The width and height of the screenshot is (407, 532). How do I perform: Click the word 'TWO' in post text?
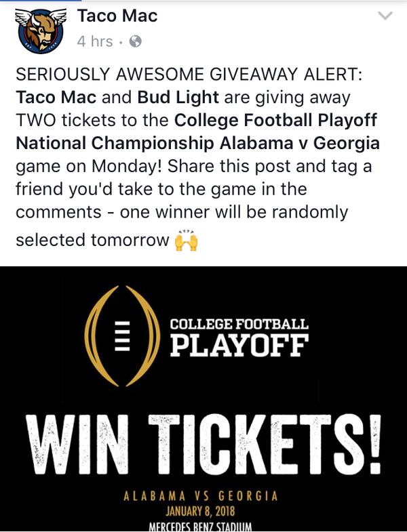(x=35, y=120)
